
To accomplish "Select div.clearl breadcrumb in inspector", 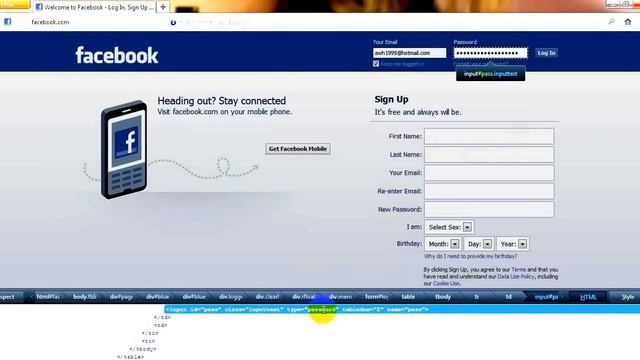I will click(x=267, y=297).
